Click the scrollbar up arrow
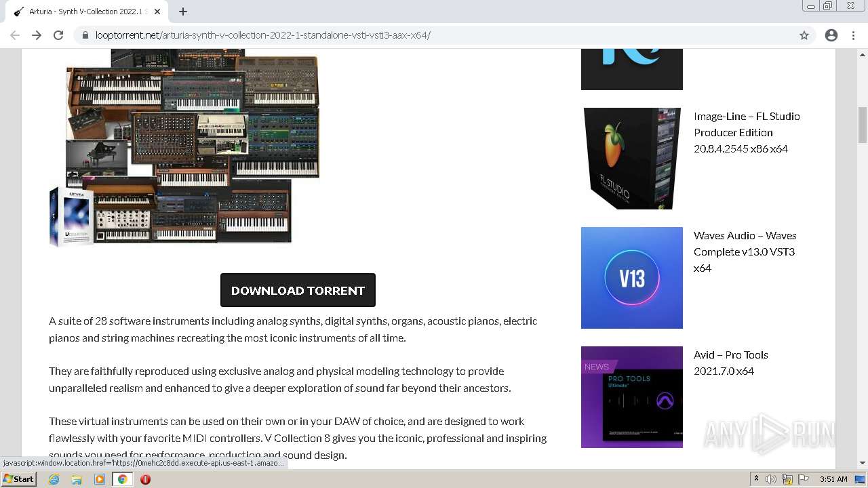Screen dimensions: 868x488 click(x=863, y=54)
